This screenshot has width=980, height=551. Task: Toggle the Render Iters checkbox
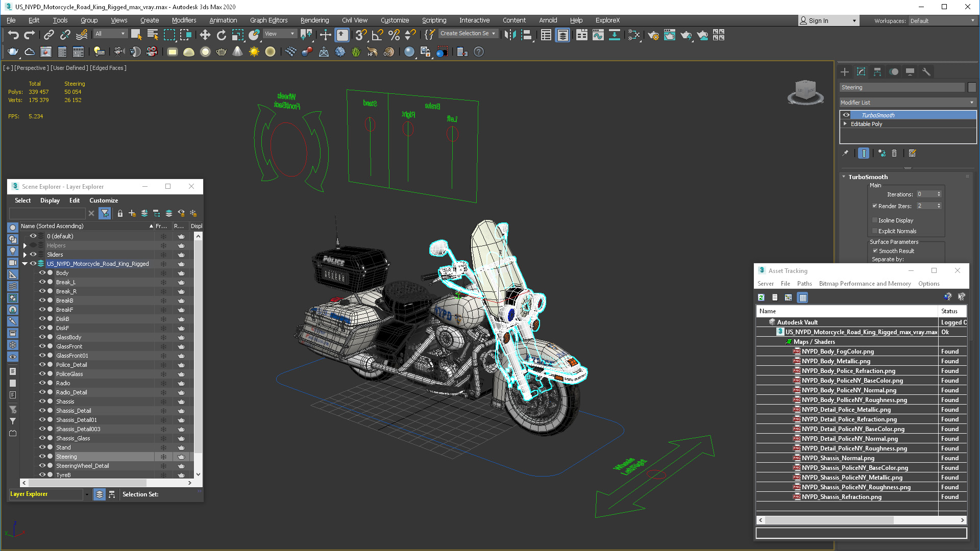coord(875,206)
